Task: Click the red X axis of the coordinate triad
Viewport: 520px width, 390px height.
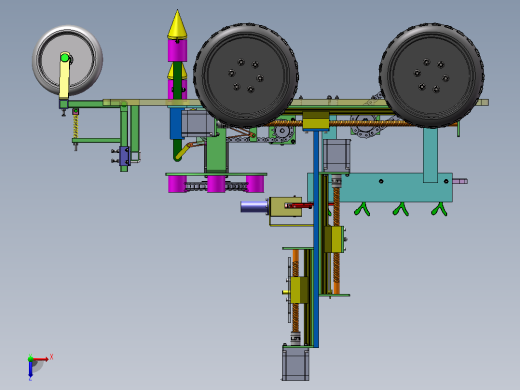Action: click(41, 359)
